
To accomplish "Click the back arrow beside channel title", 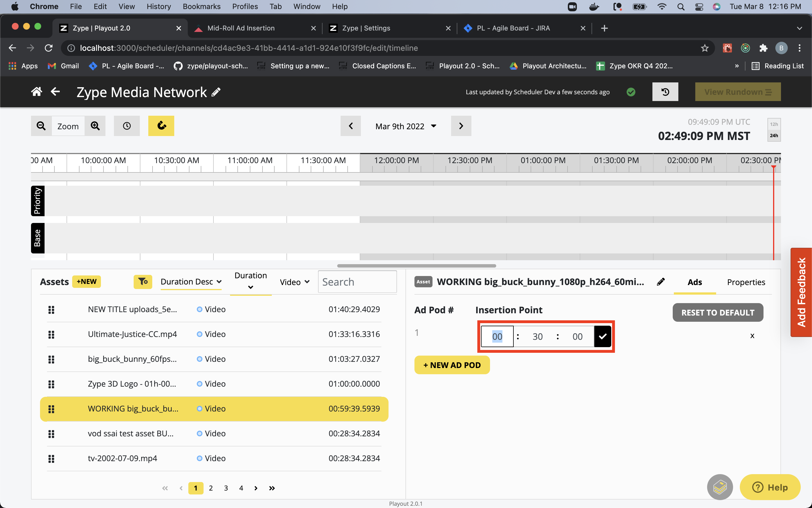I will click(55, 92).
